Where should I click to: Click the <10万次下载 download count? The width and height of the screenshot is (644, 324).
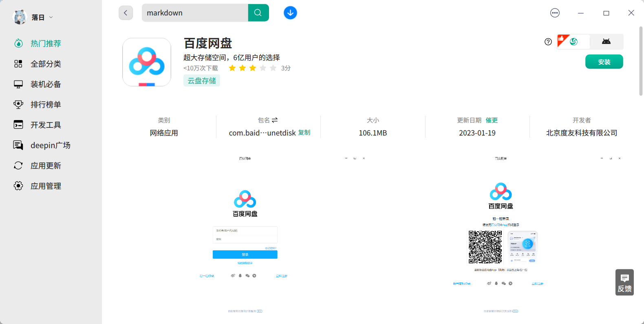(x=201, y=68)
